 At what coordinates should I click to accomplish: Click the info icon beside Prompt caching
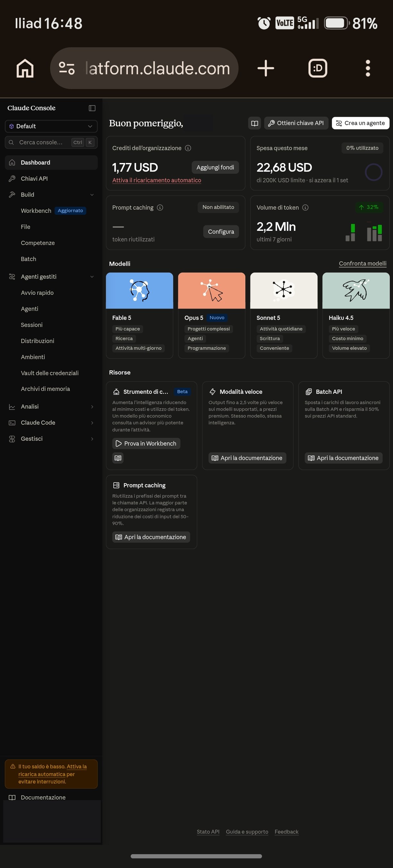point(160,208)
